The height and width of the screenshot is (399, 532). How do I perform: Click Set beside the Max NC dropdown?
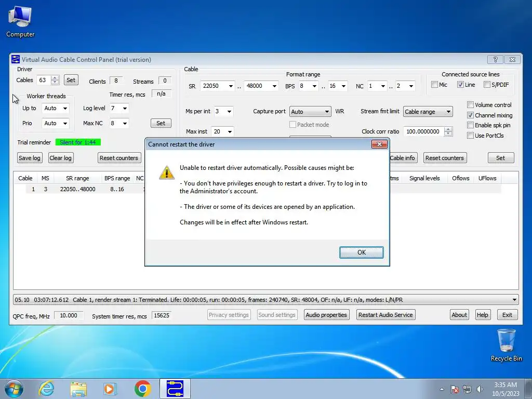161,123
